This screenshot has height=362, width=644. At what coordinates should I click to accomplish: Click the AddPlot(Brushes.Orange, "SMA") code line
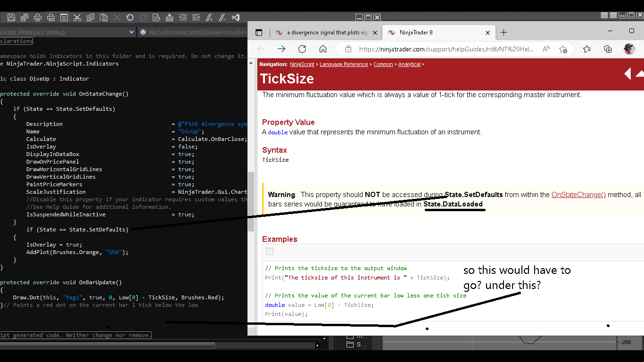[77, 252]
